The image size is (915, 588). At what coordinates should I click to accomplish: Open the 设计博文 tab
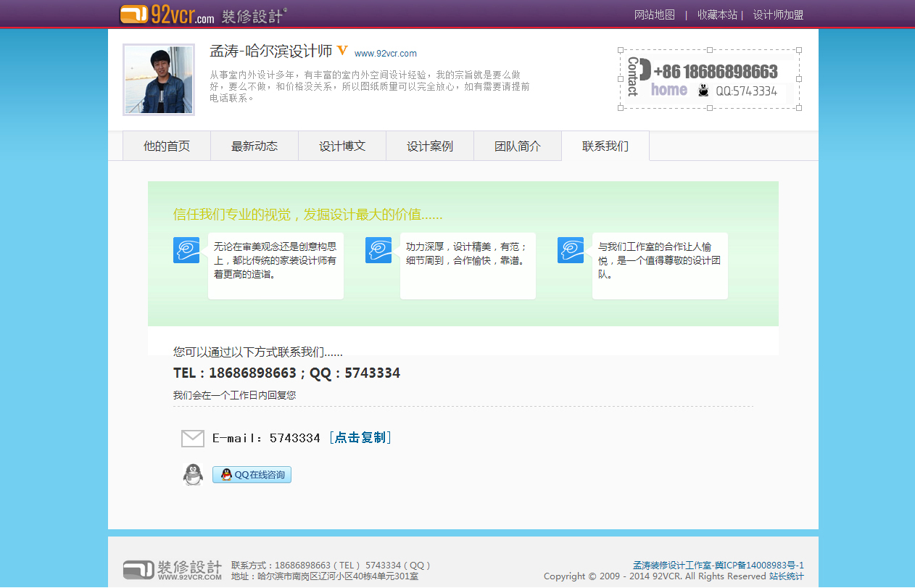pos(342,146)
